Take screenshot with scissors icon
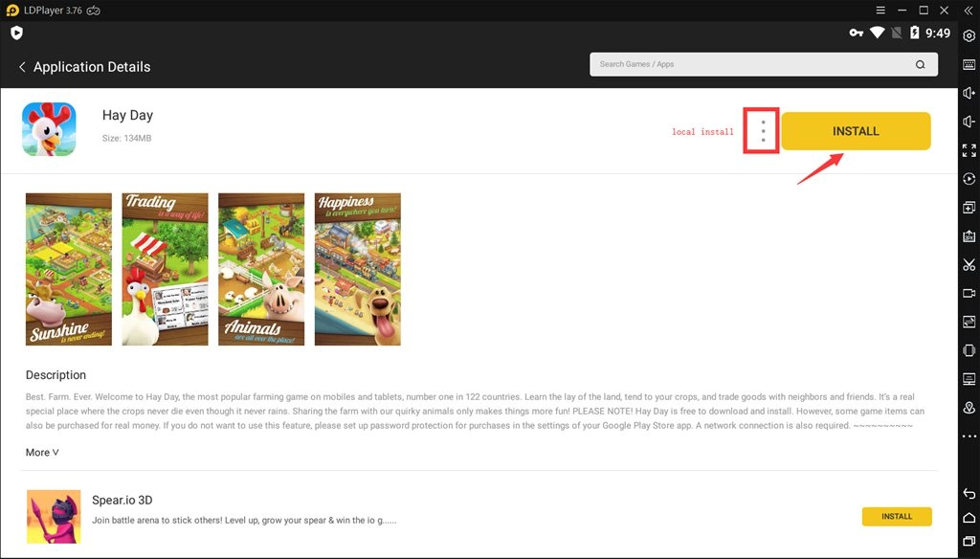The height and width of the screenshot is (559, 980). 969,264
